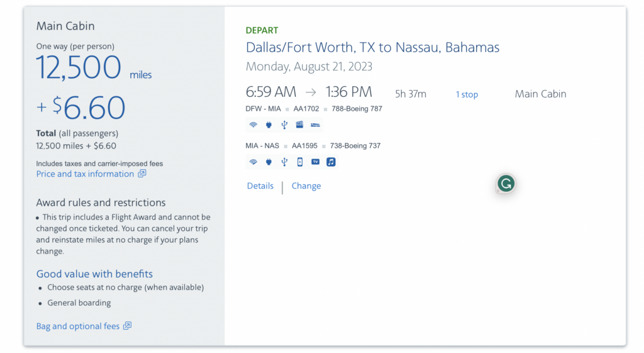Viewport: 644px width, 353px height.
Task: Click total line 12,500 miles + $6.60
Action: (x=76, y=146)
